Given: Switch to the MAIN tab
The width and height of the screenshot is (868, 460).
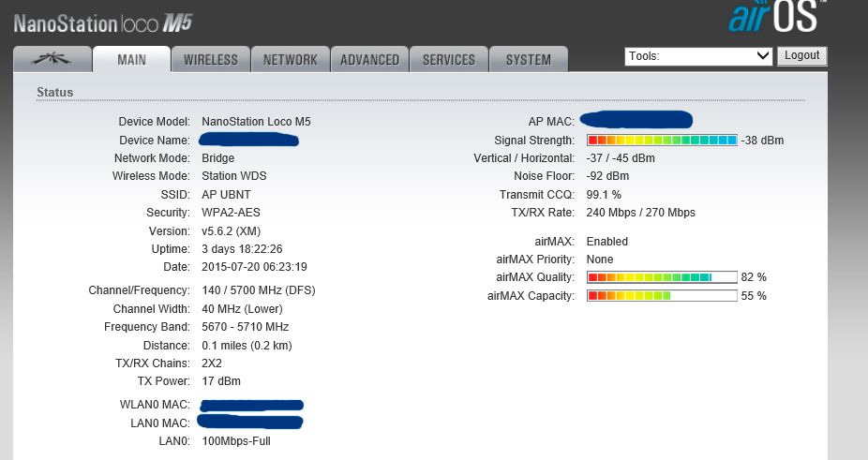Looking at the screenshot, I should point(131,60).
